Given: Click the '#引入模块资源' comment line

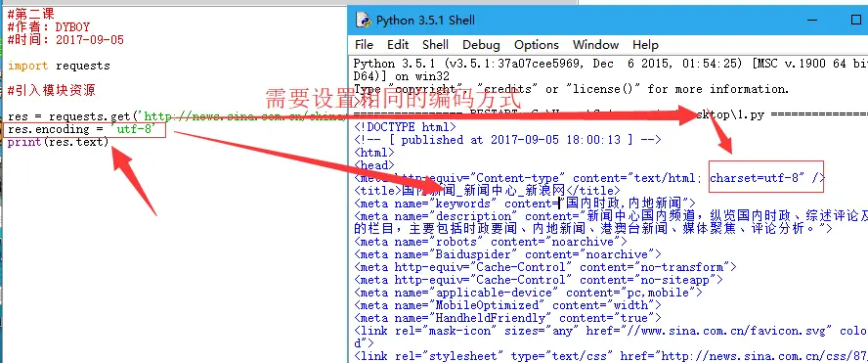Looking at the screenshot, I should tap(52, 91).
